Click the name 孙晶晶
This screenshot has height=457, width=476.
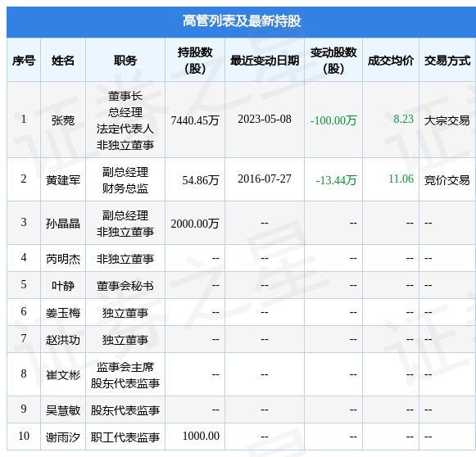click(x=63, y=224)
